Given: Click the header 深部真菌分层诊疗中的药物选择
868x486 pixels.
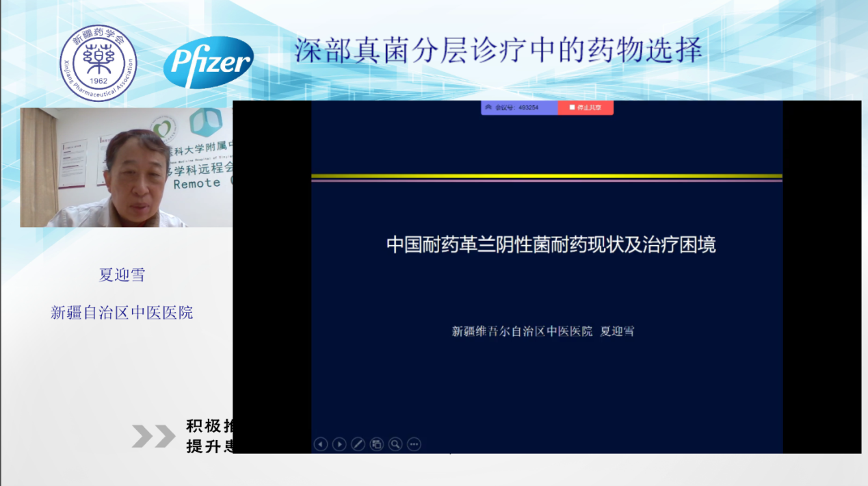Looking at the screenshot, I should [x=499, y=51].
